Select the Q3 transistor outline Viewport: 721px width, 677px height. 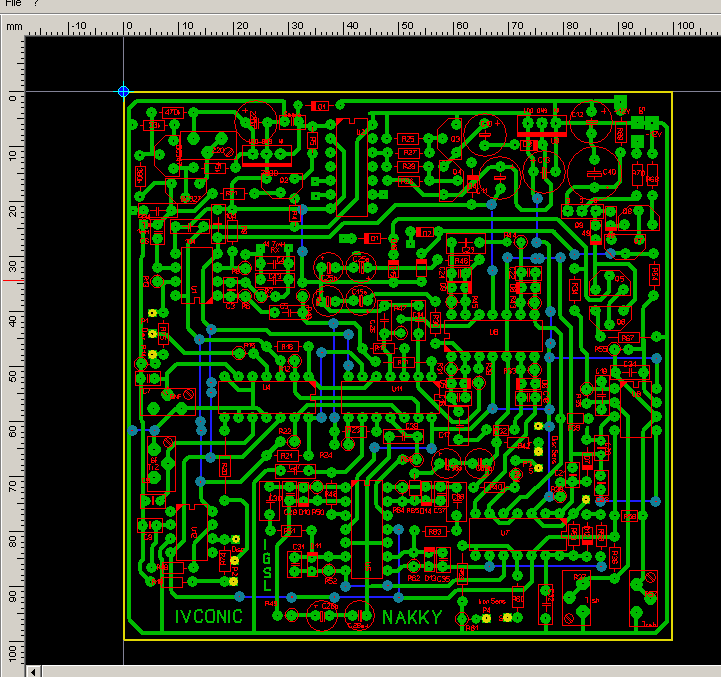tap(450, 138)
